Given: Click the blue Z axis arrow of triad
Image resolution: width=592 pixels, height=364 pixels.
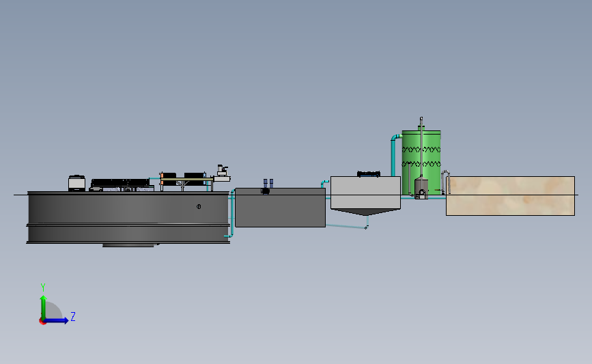Looking at the screenshot, I should [57, 320].
